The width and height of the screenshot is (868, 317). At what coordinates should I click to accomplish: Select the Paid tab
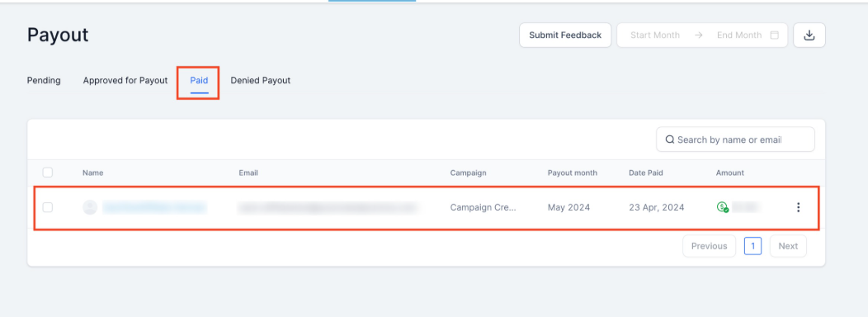[x=200, y=81]
